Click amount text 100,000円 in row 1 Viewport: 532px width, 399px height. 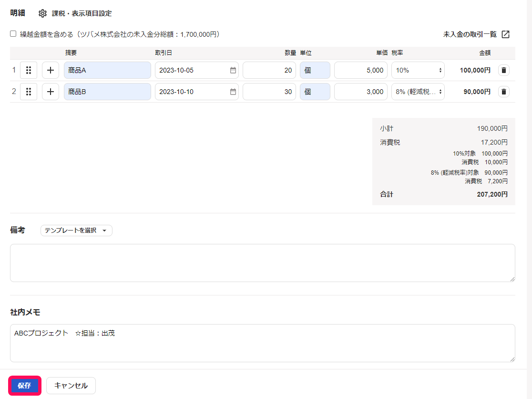coord(475,70)
